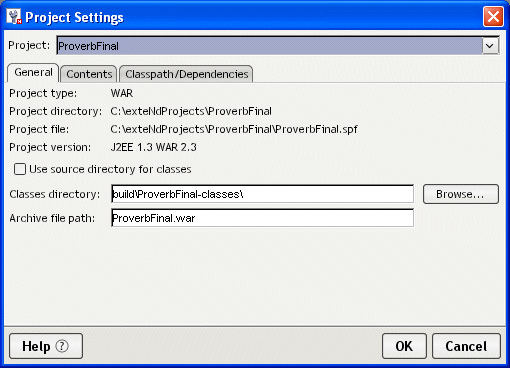Screen dimensions: 510x368
Task: Click the Archive file path label
Action: point(52,218)
